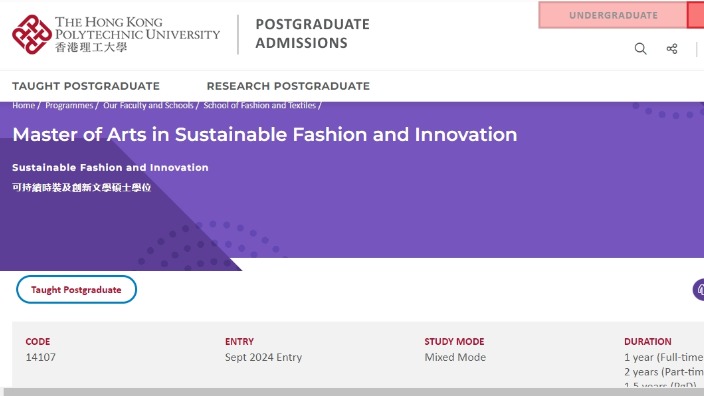
Task: Open the Taught Postgraduate menu
Action: 86,86
